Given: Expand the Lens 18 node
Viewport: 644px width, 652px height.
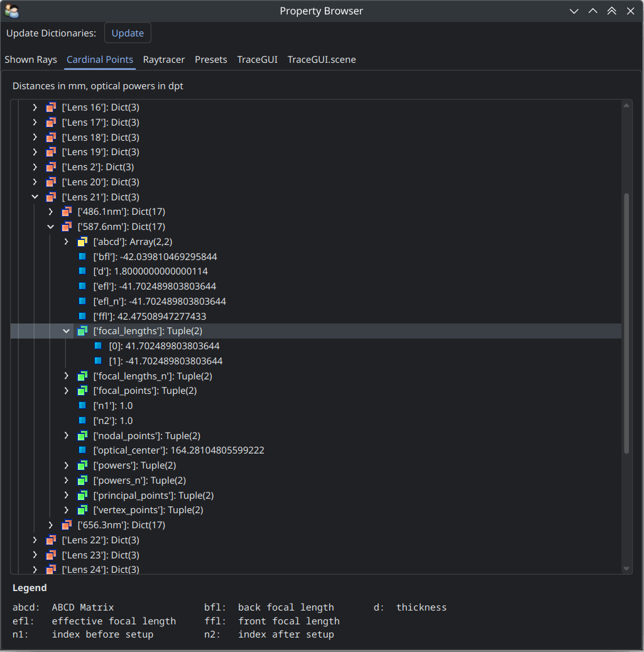Looking at the screenshot, I should click(x=35, y=137).
